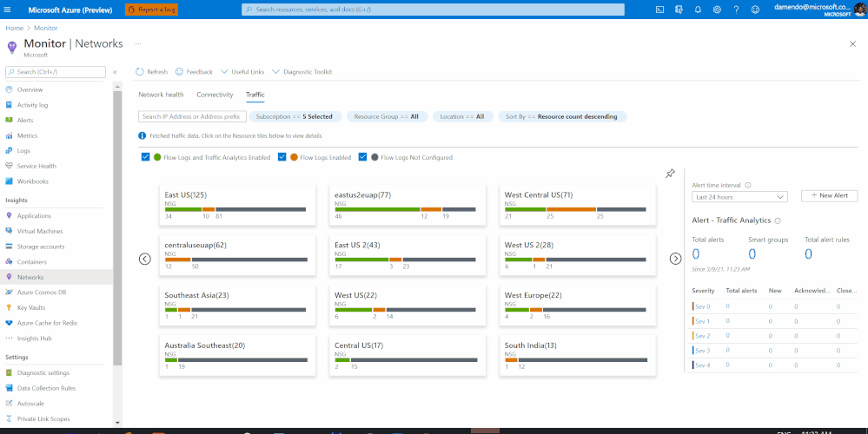Viewport: 868px width, 434px height.
Task: Open Alerts in sidebar
Action: tap(25, 120)
